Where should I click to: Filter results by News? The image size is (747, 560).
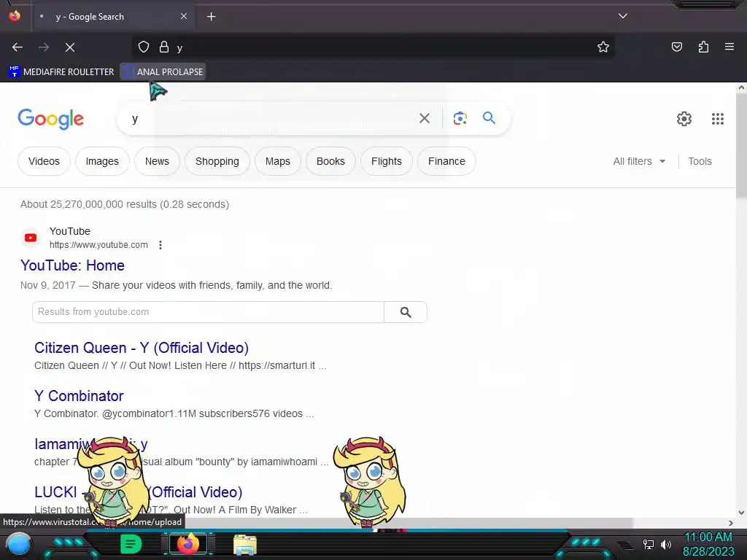pyautogui.click(x=158, y=161)
